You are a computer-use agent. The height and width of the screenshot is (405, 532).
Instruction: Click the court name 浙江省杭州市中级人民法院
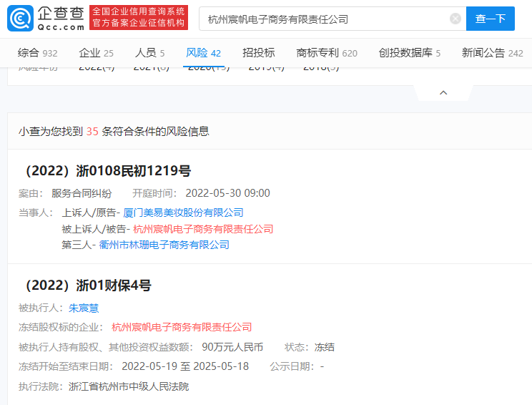point(129,386)
